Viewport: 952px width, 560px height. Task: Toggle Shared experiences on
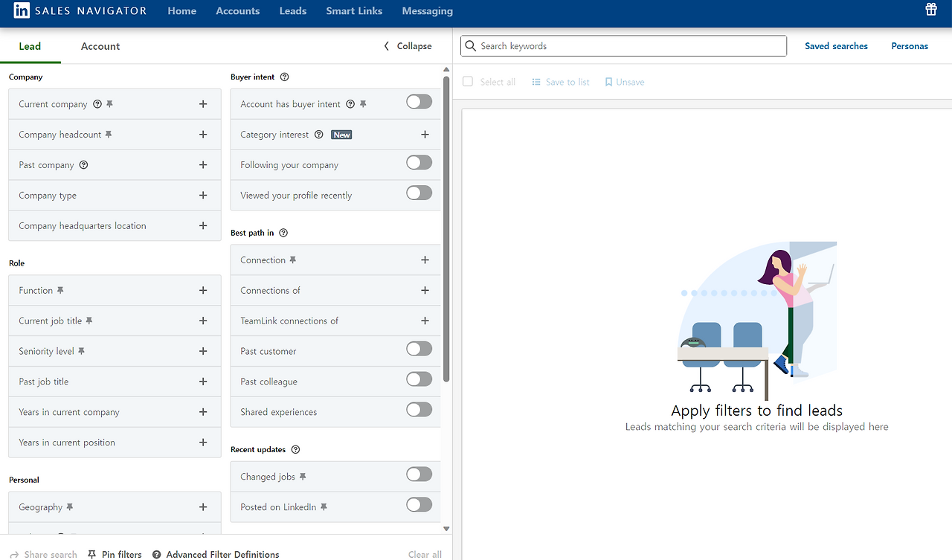[419, 409]
